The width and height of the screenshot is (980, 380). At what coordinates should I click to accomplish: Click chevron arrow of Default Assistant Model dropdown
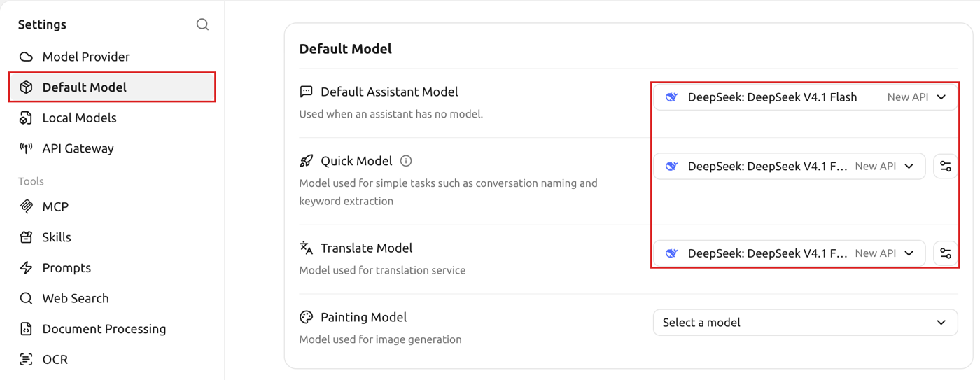tap(941, 97)
